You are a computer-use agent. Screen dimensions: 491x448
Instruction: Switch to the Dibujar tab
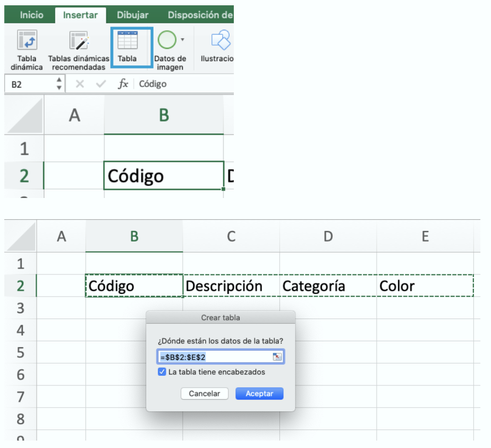133,15
